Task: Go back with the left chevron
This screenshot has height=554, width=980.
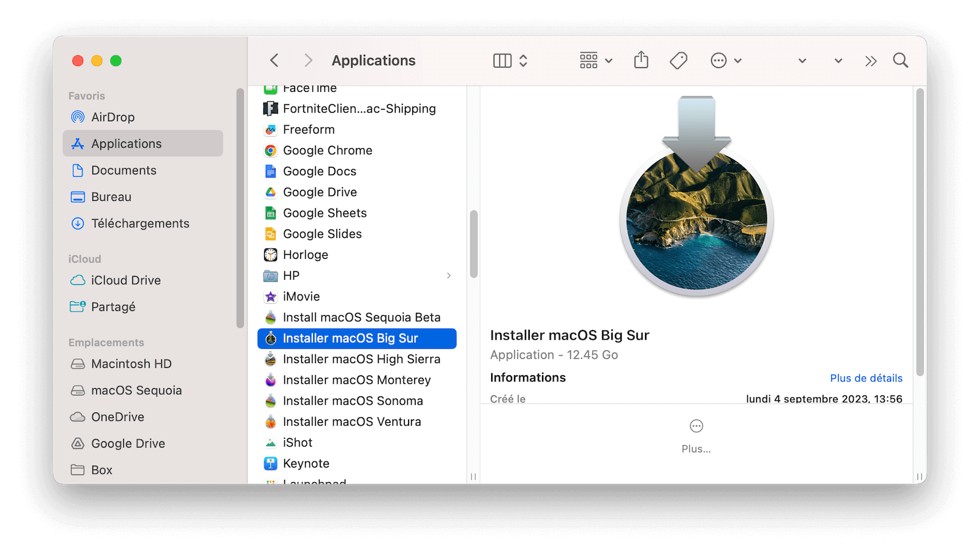Action: click(274, 61)
